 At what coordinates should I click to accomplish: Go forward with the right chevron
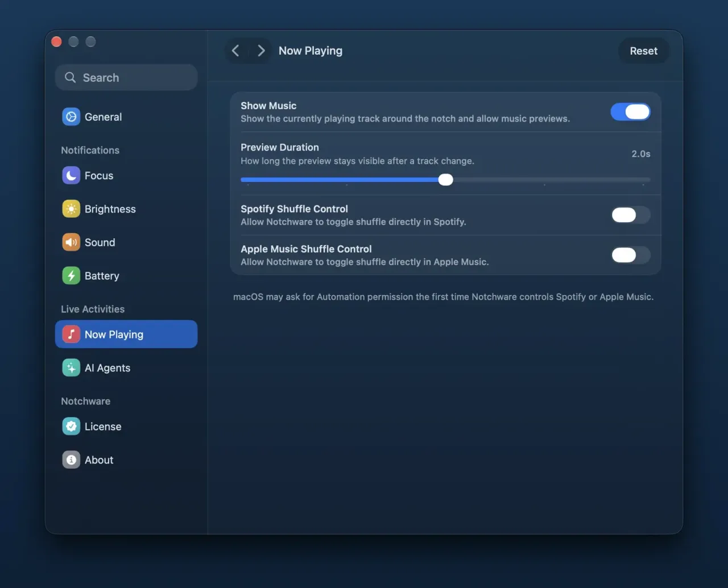click(x=261, y=51)
